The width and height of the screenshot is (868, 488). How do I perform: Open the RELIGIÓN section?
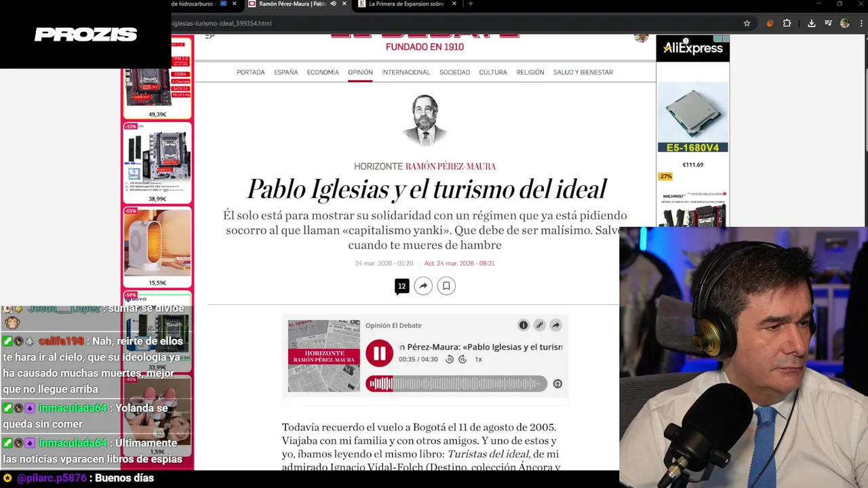coord(530,73)
